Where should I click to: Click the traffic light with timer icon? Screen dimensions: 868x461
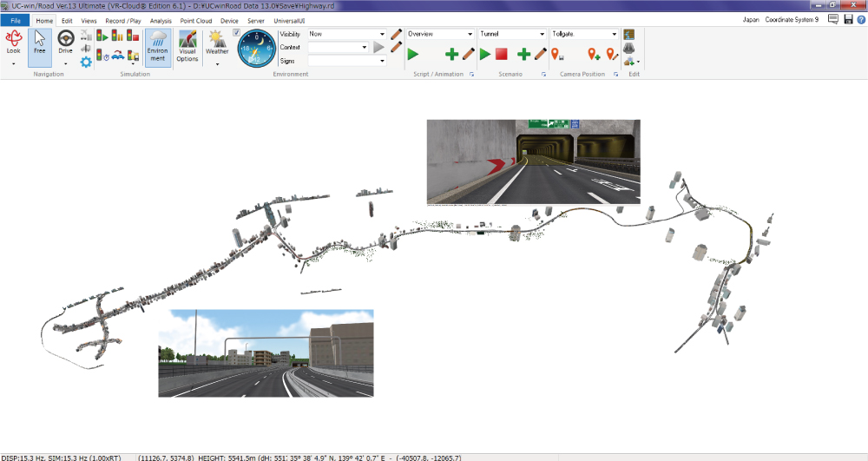click(x=102, y=56)
